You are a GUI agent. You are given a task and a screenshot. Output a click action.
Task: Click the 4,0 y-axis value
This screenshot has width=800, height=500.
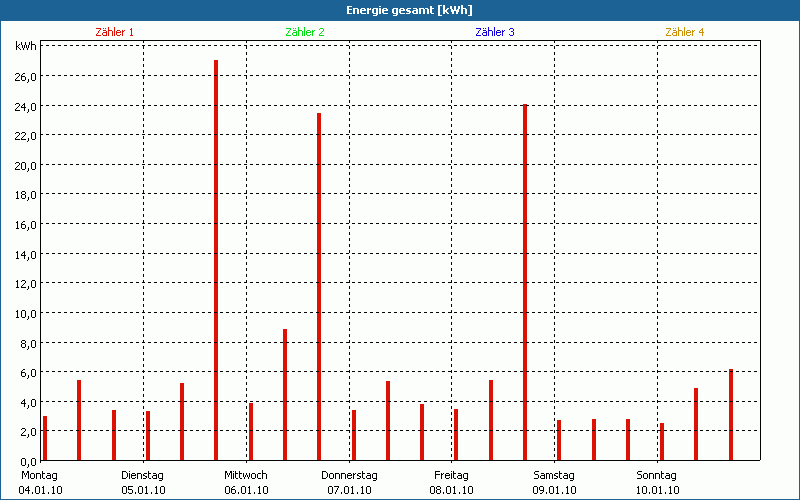[29, 403]
